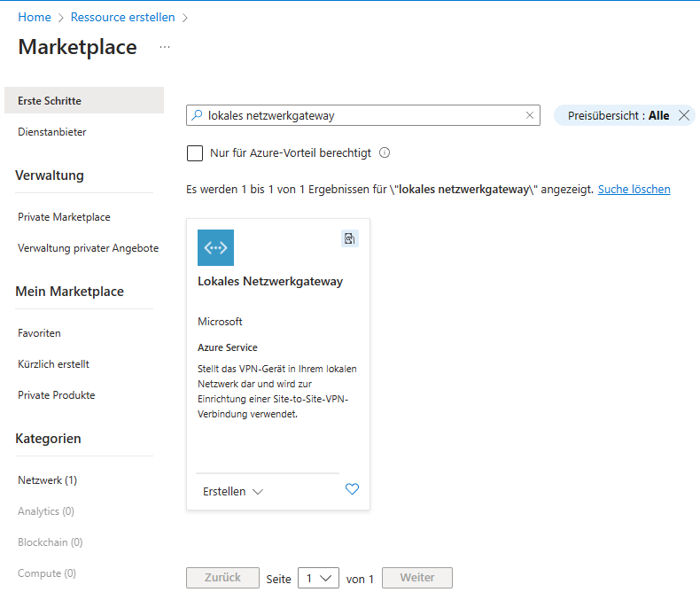This screenshot has width=700, height=600.
Task: Go to Favoriten in Mein Marketplace
Action: click(39, 333)
